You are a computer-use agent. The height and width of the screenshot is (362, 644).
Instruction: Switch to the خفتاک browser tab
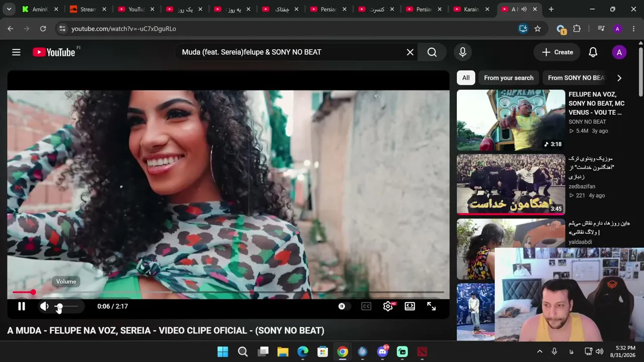point(280,9)
